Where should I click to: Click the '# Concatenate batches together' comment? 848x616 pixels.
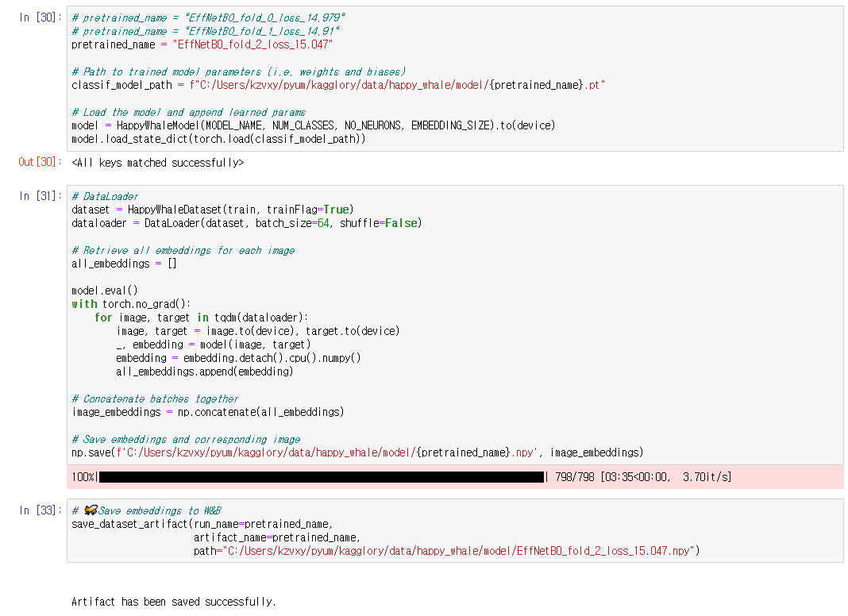155,399
